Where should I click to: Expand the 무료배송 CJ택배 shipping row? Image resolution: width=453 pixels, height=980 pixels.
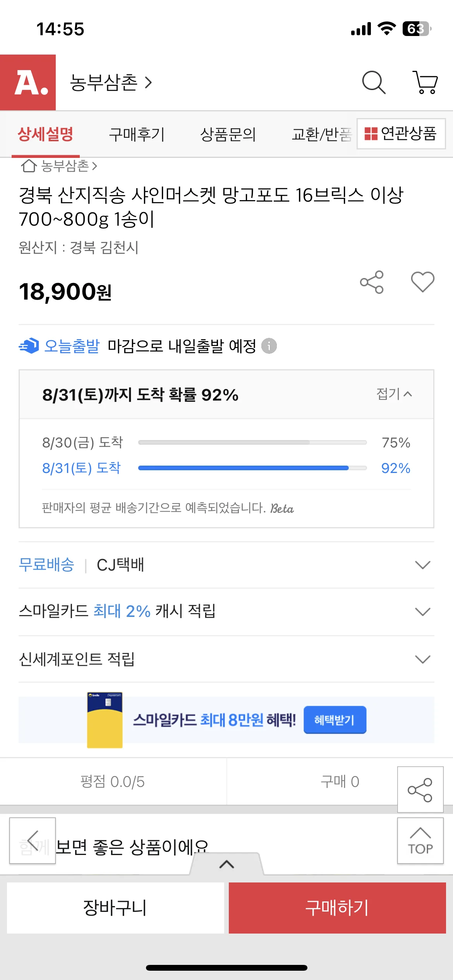coord(422,565)
